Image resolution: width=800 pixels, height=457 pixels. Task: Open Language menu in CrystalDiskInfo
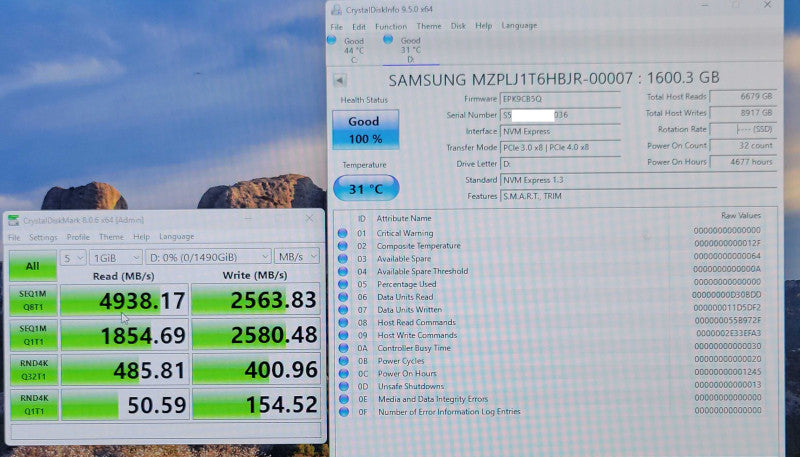tap(519, 25)
